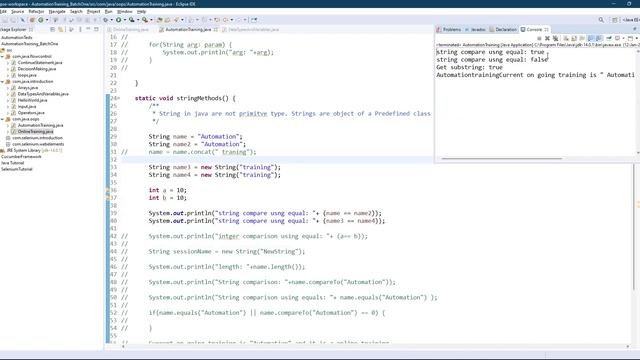
Task: Click the Open Perspective icon
Action: (615, 20)
